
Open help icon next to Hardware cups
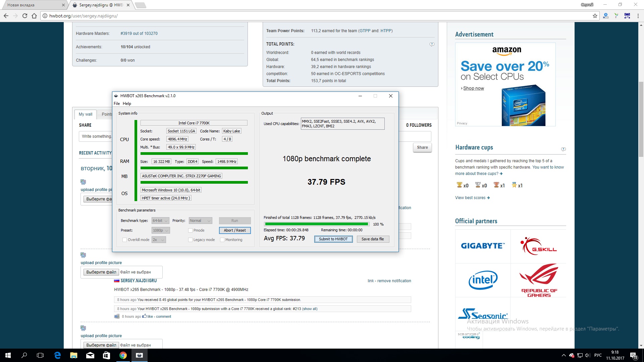(x=563, y=149)
